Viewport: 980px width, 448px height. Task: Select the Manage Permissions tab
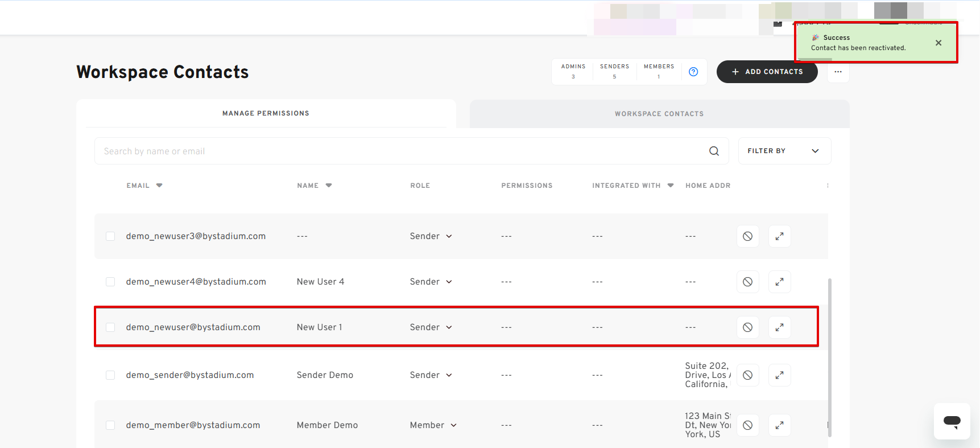266,113
